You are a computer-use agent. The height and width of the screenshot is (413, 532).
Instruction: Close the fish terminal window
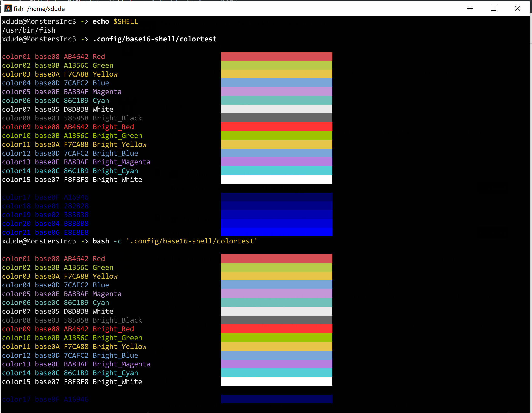517,8
